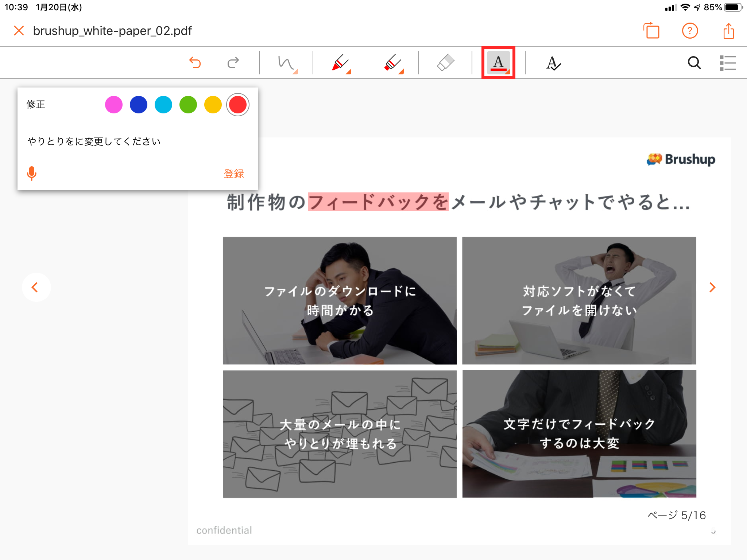Select the freehand line drawing tool
Screen dimensions: 747x560
pos(287,63)
